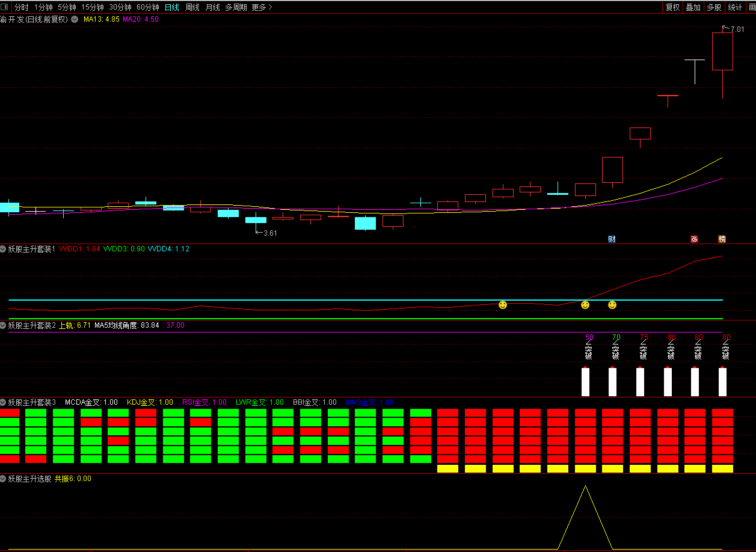Click the KDJ金叉: 1.00 label
Screen dimensions: 756x552
click(150, 402)
